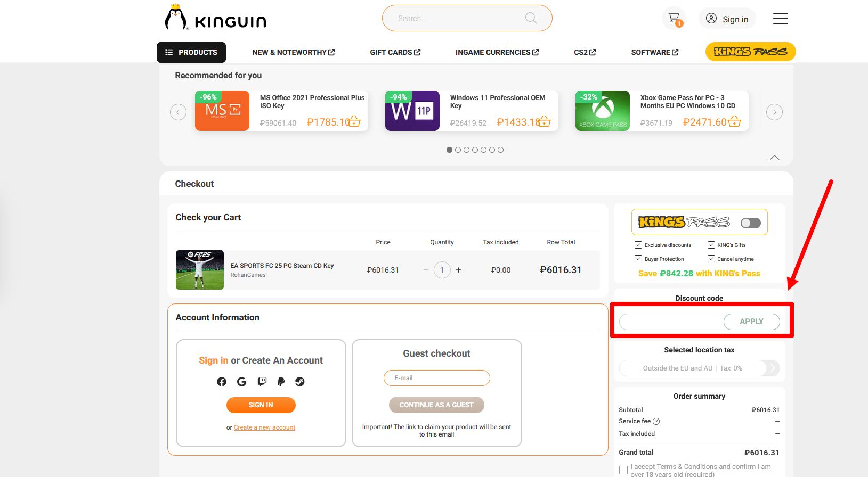This screenshot has width=868, height=477.
Task: Decrease quantity with the minus icon
Action: (x=426, y=270)
